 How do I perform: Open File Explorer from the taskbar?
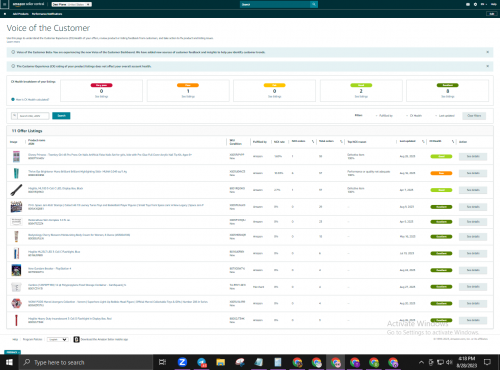click(x=220, y=362)
